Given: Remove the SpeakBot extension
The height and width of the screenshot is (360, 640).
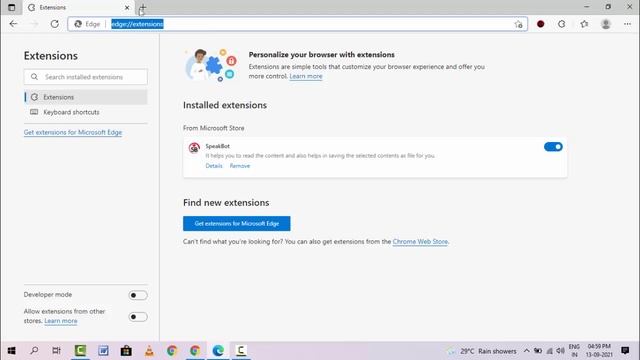Looking at the screenshot, I should tap(240, 166).
